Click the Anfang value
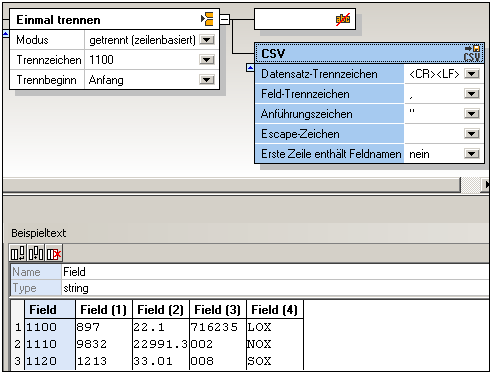Screen dimensions: 492x374 [106, 80]
